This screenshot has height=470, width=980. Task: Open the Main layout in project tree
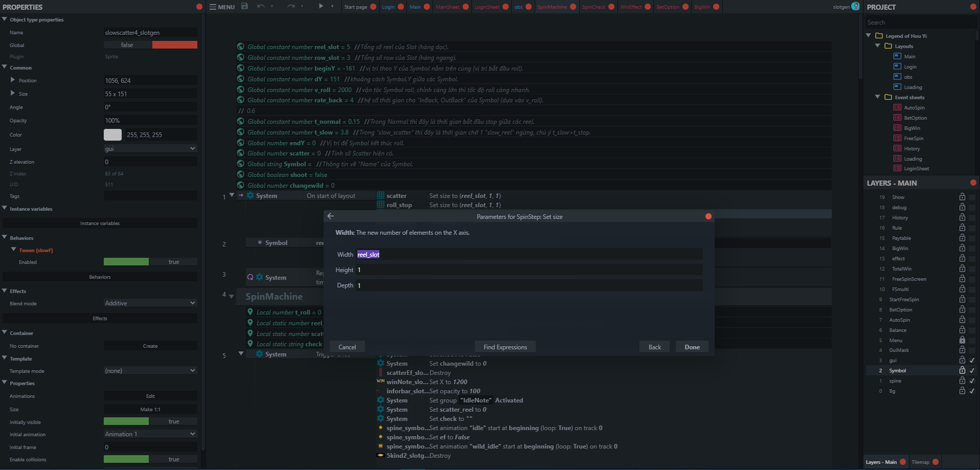click(910, 56)
